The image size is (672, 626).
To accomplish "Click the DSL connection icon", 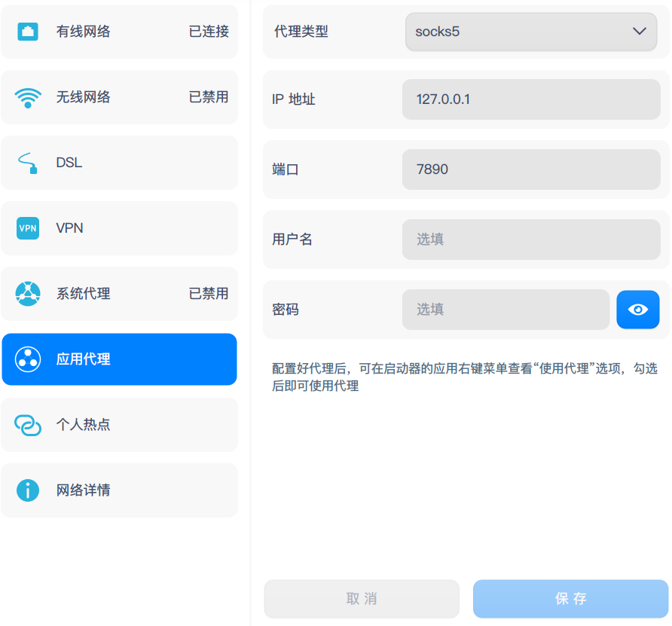I will (27, 163).
